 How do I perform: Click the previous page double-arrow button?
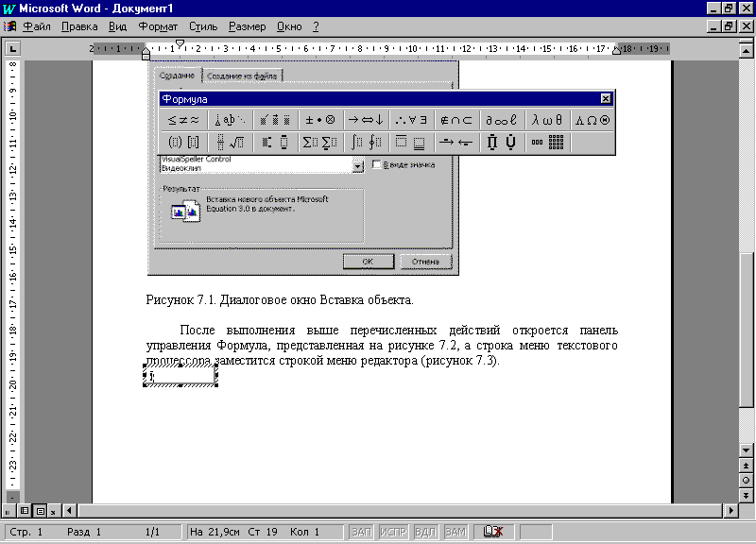point(746,466)
